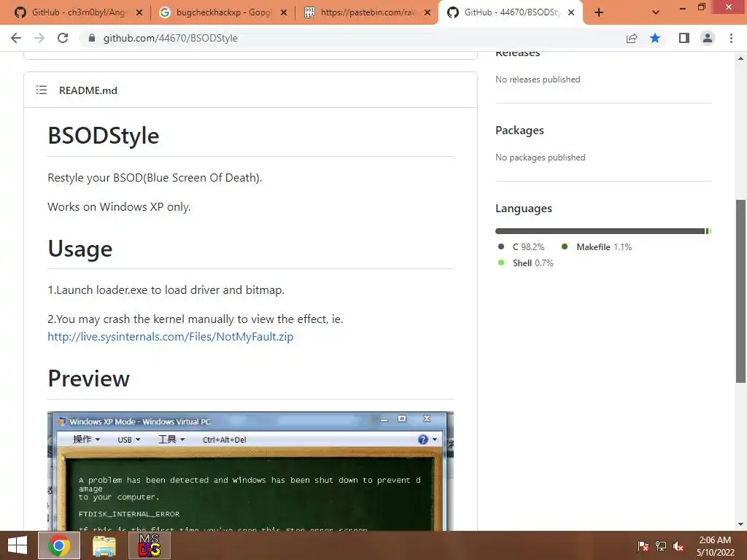Click the BSODStyle heading
Viewport: 747px width, 560px height.
(x=104, y=136)
